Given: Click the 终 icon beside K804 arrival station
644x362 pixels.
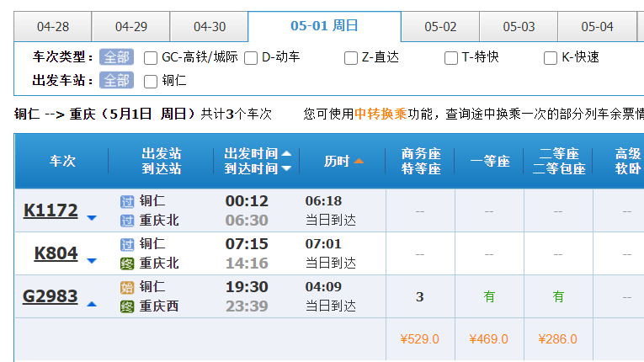Looking at the screenshot, I should point(127,264).
